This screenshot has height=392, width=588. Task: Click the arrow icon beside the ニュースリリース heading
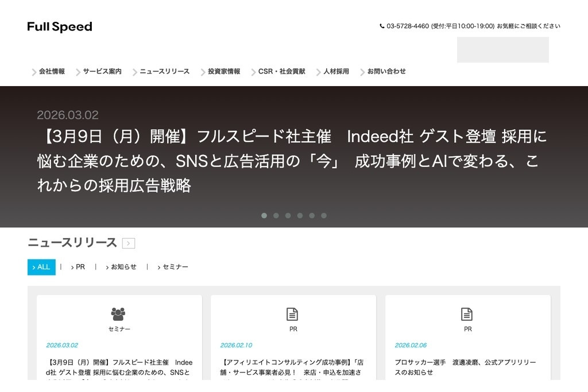point(129,243)
